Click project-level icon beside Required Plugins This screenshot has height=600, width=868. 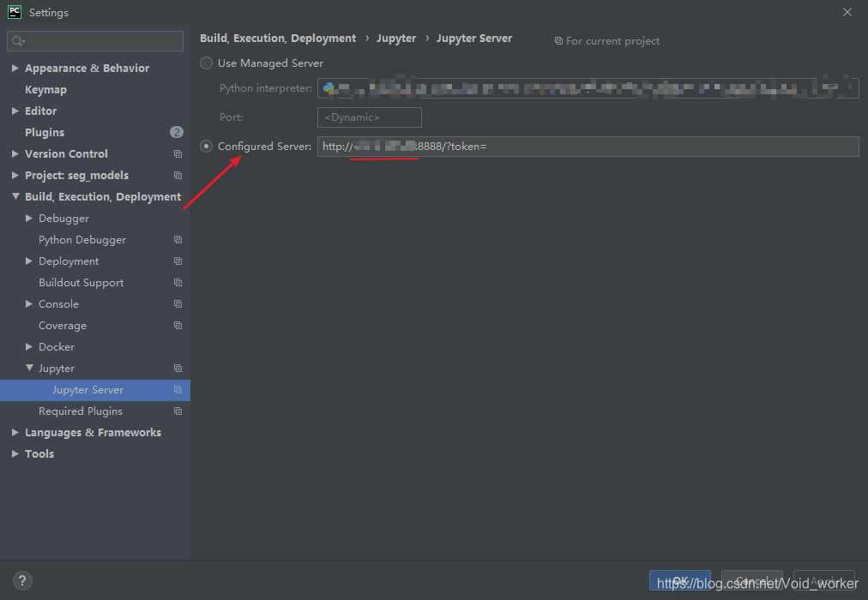[x=178, y=411]
